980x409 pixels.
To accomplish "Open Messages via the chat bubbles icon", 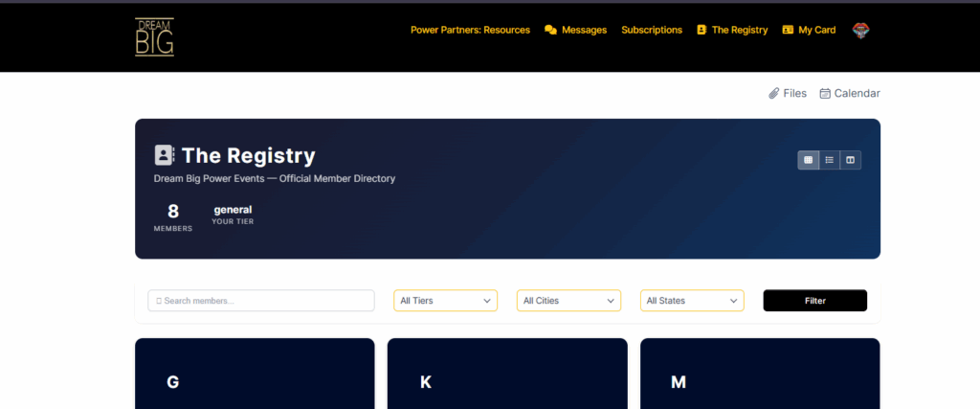I will coord(550,30).
